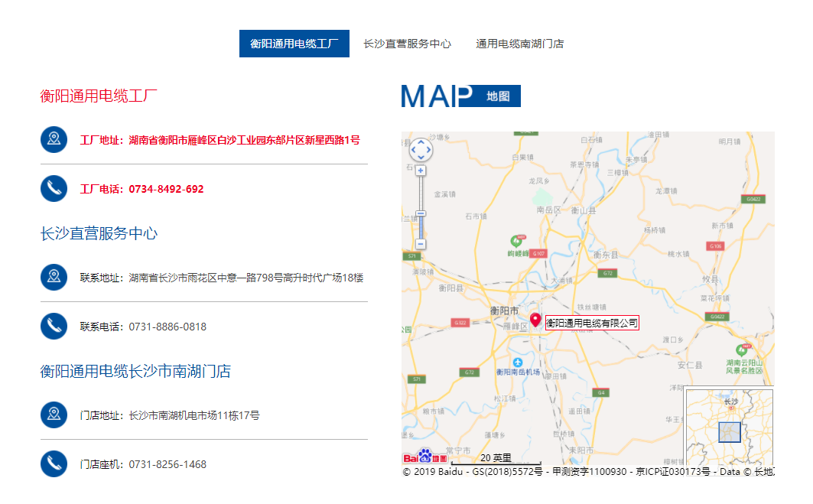
Task: Select the 衡阳通用电缆工厂 tab
Action: [x=294, y=44]
